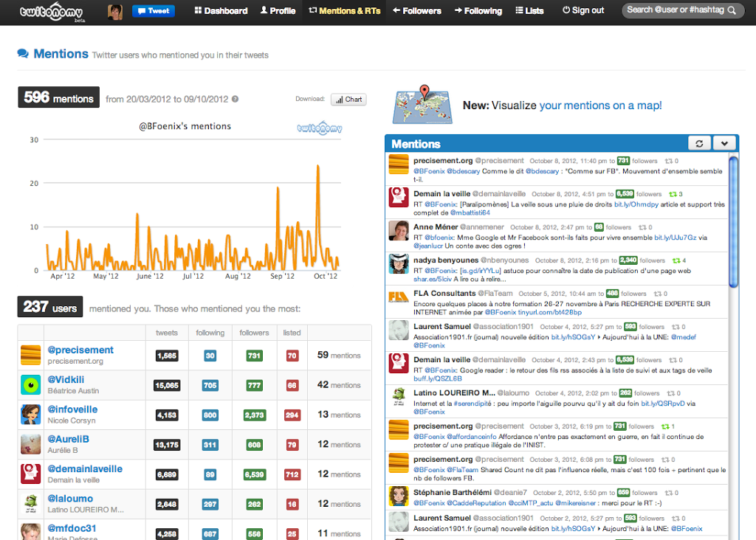756x540 pixels.
Task: Click Latino LOUREIRO avatar in mentions feed
Action: tap(399, 397)
